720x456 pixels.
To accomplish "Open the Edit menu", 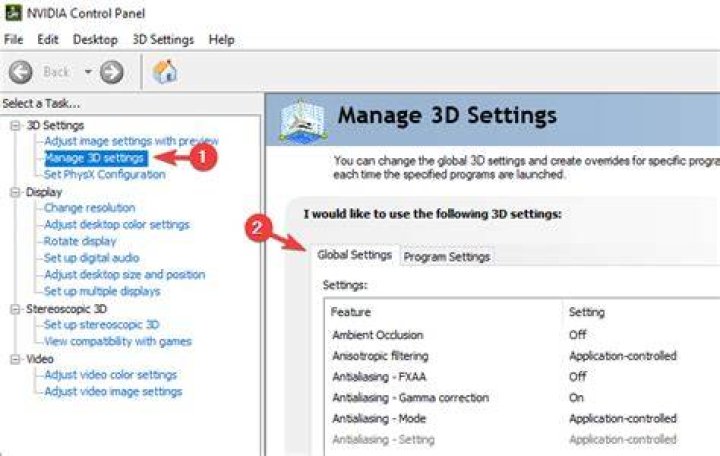I will [48, 40].
